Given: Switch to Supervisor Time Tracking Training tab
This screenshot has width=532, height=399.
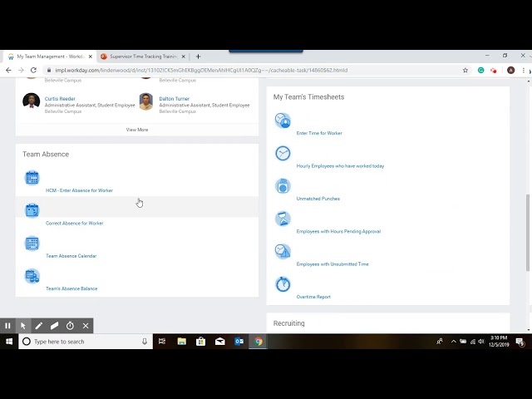Looking at the screenshot, I should point(142,57).
